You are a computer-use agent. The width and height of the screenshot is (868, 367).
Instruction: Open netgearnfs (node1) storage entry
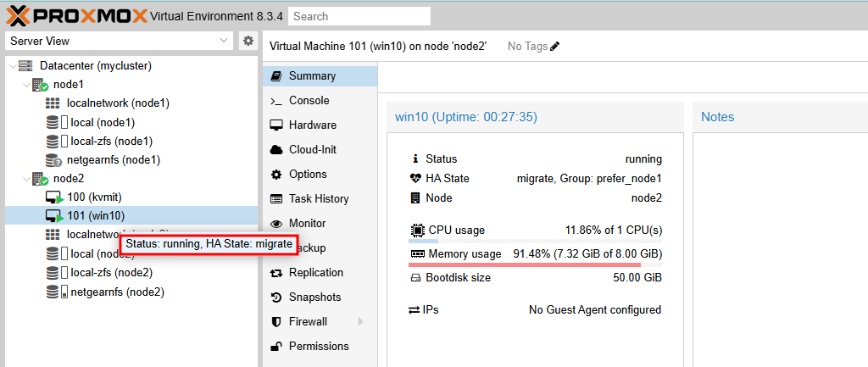pos(114,160)
